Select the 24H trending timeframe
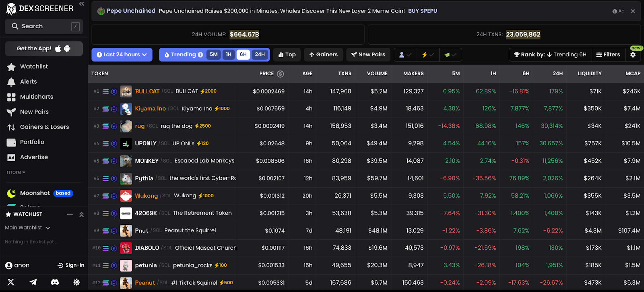 (x=260, y=55)
